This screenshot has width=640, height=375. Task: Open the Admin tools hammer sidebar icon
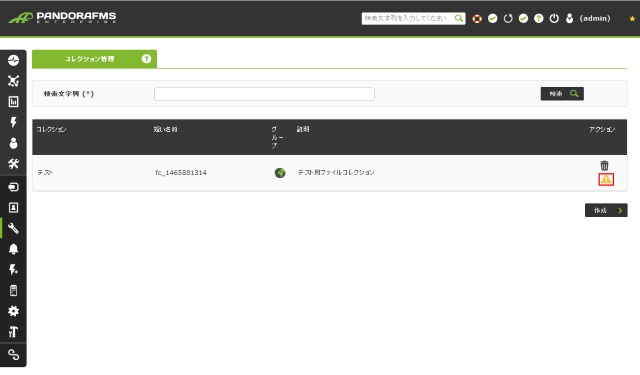13,332
